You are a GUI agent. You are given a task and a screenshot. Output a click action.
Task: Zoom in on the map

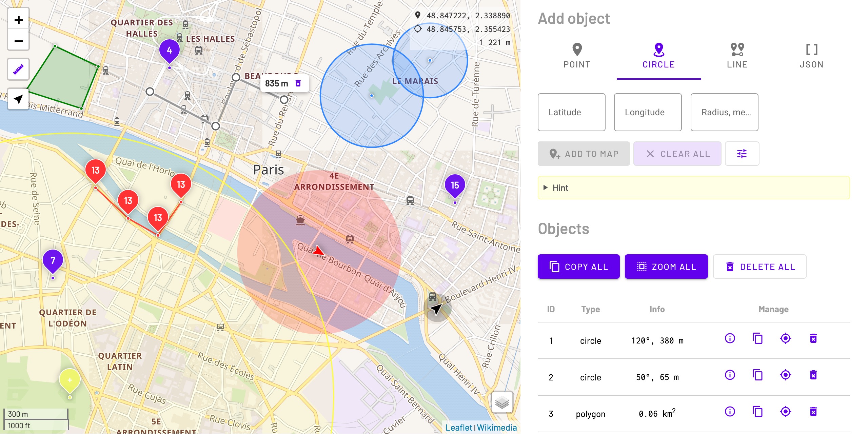pos(19,20)
